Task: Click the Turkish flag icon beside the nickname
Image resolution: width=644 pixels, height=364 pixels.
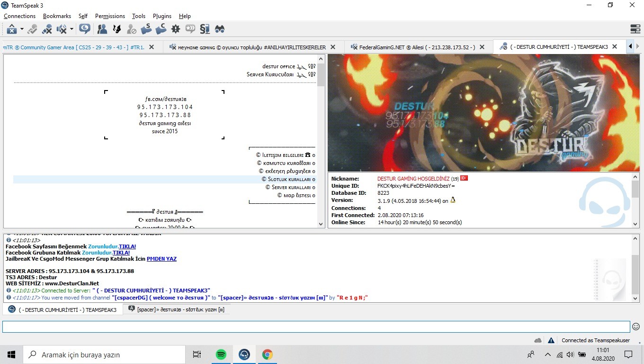Action: (464, 178)
